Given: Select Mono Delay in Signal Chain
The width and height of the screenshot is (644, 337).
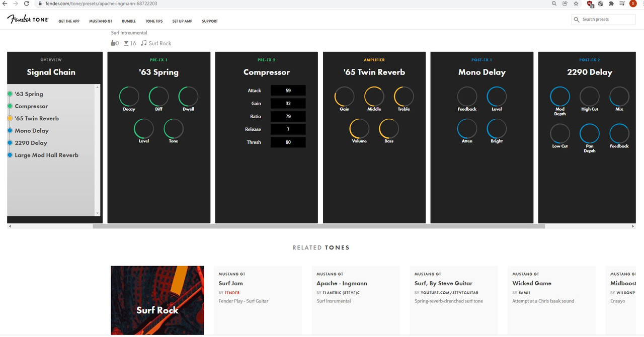Looking at the screenshot, I should coord(32,131).
